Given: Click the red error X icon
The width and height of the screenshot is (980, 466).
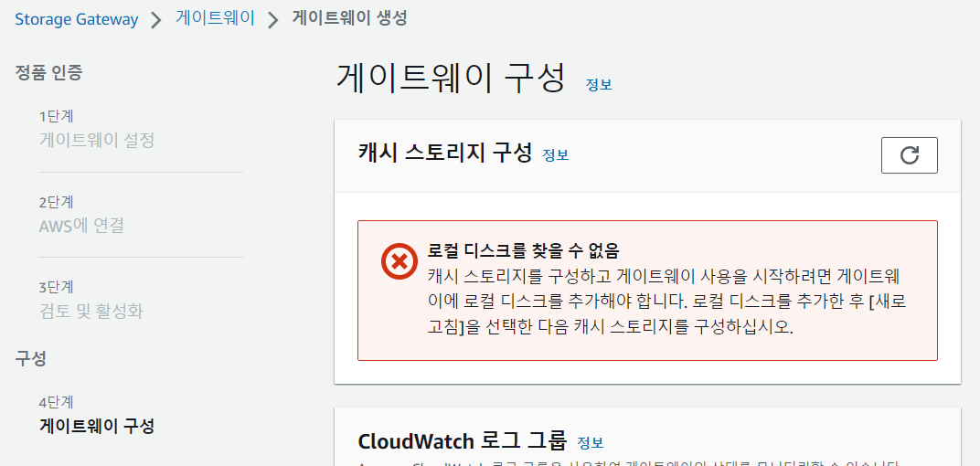Looking at the screenshot, I should click(399, 260).
